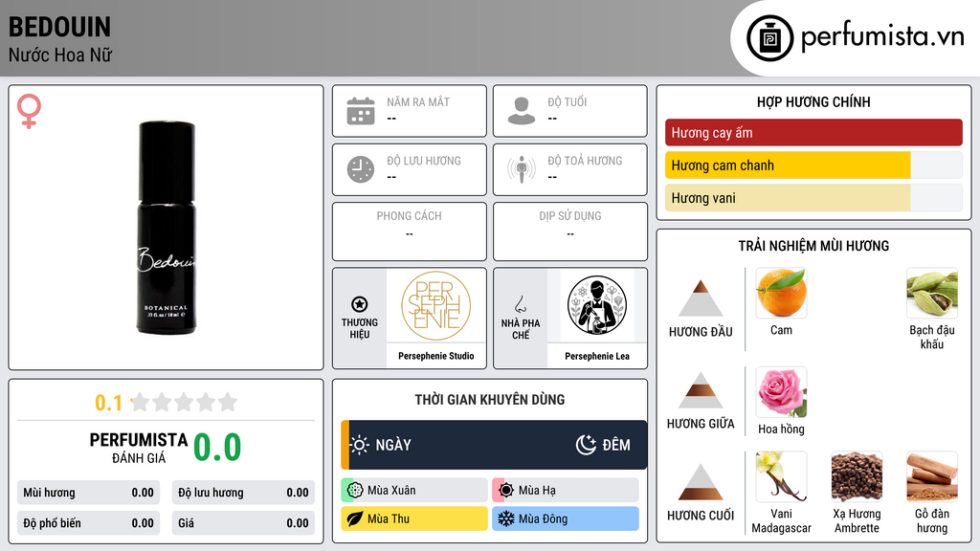Image resolution: width=980 pixels, height=551 pixels.
Task: Click the Perfumista Đánh giá label
Action: (139, 448)
